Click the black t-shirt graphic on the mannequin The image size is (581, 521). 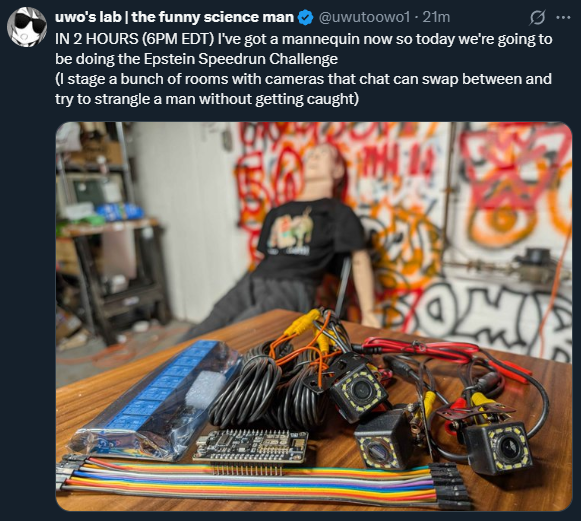293,232
